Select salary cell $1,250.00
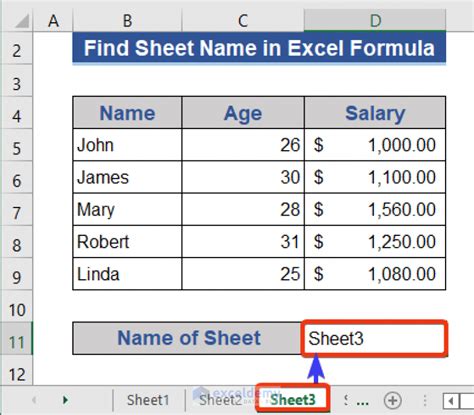 (375, 242)
